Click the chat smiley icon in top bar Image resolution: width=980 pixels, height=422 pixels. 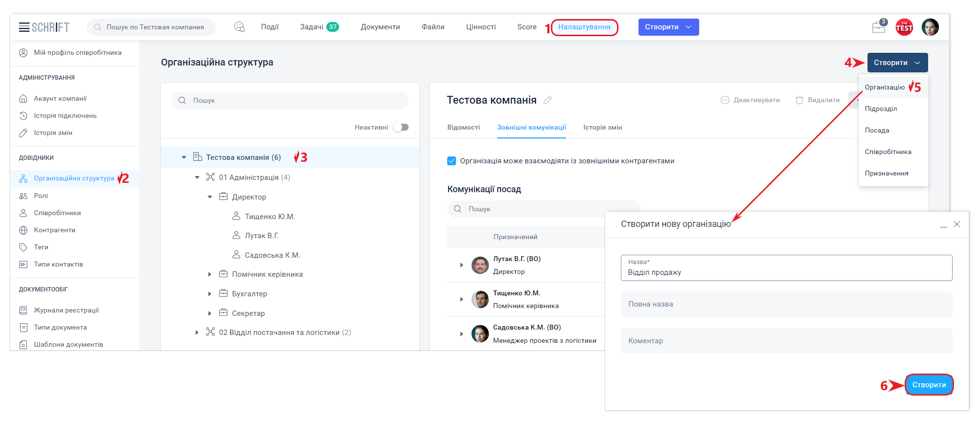239,27
